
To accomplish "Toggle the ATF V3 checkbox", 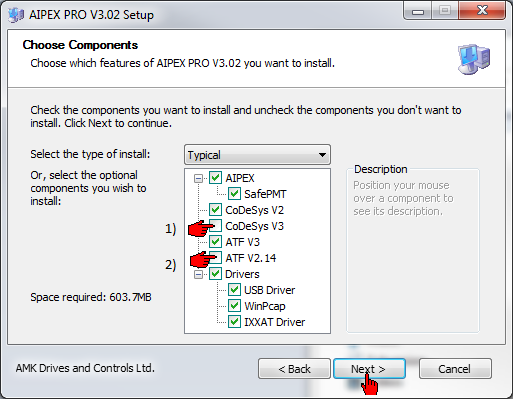I will click(215, 242).
